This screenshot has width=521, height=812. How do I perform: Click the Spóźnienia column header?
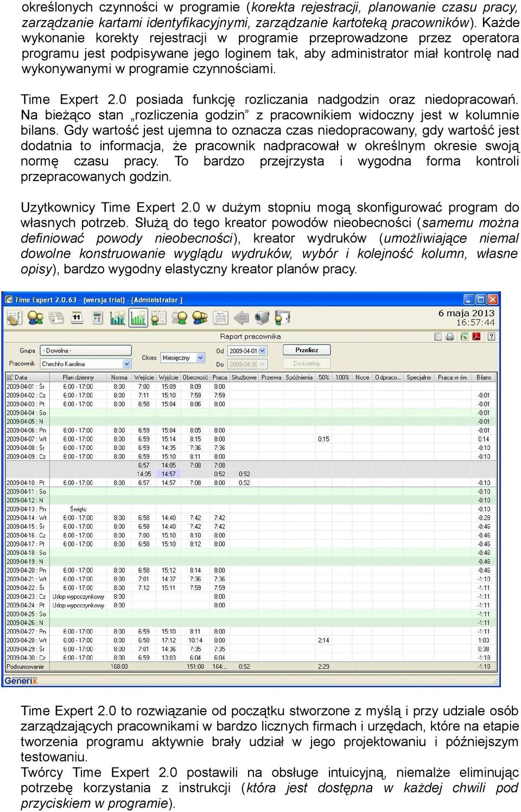(x=299, y=377)
